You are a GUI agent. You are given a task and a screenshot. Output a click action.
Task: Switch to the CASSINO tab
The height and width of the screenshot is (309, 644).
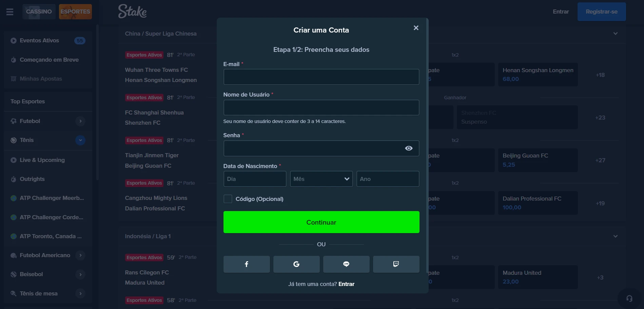pyautogui.click(x=39, y=12)
